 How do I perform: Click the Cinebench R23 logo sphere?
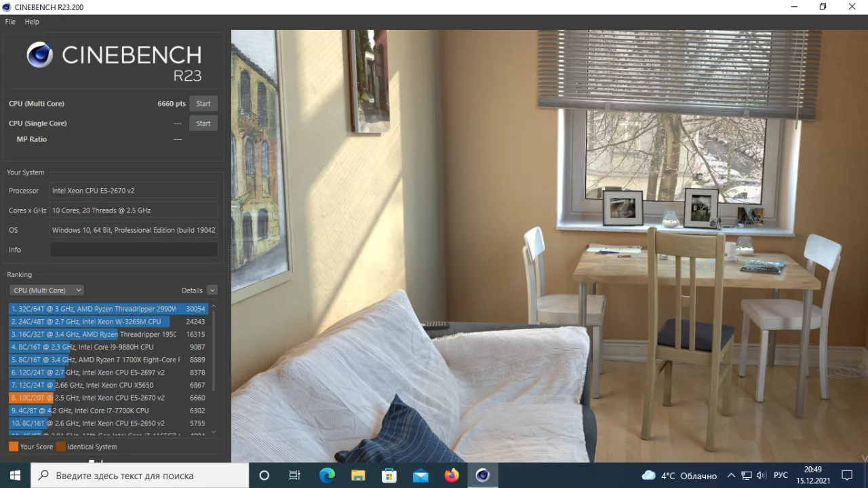(x=40, y=55)
